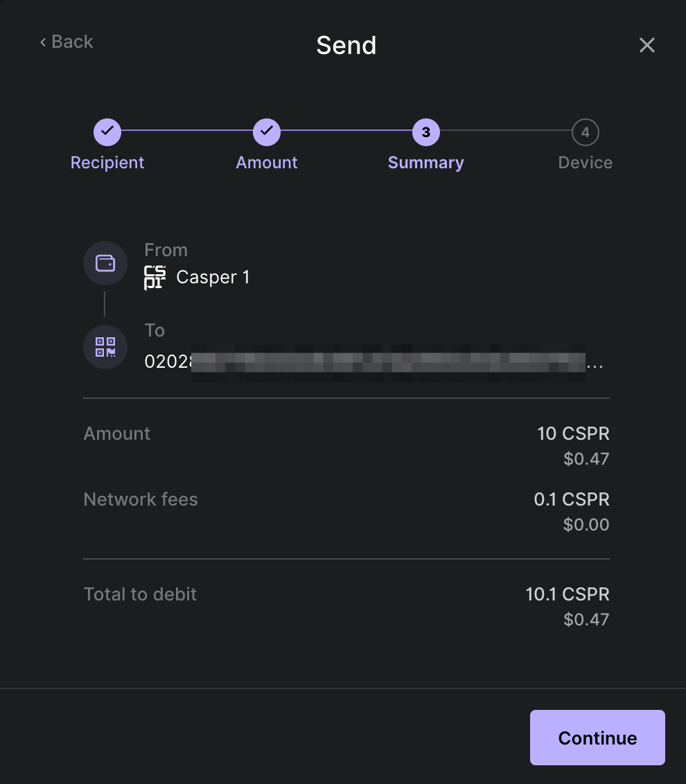This screenshot has height=784, width=686.
Task: Click the Recipient step checkmark circle
Action: (107, 132)
